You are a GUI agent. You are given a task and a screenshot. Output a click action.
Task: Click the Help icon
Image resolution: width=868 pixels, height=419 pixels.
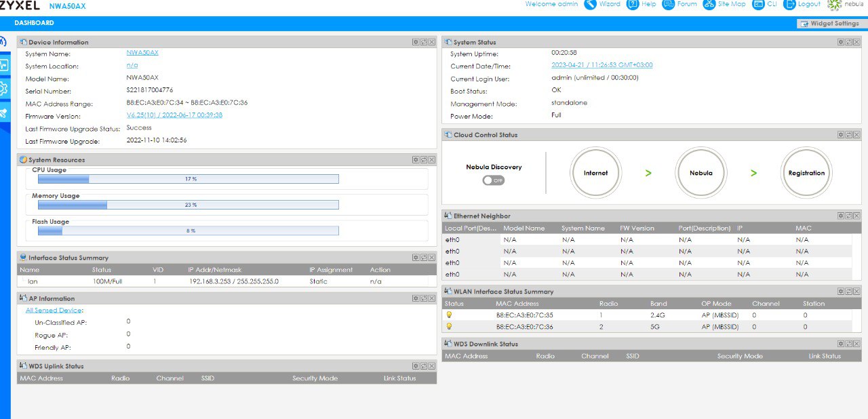click(x=633, y=4)
